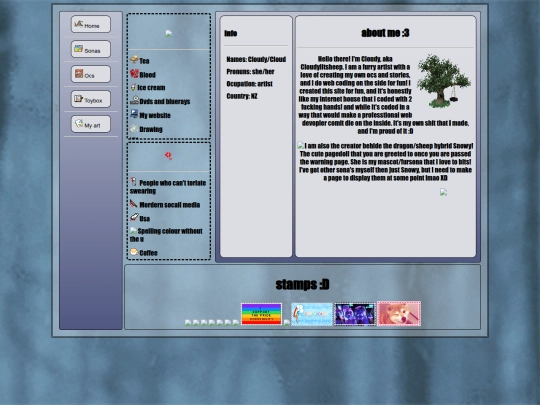Click the 'Country: NZ' text

(x=242, y=96)
